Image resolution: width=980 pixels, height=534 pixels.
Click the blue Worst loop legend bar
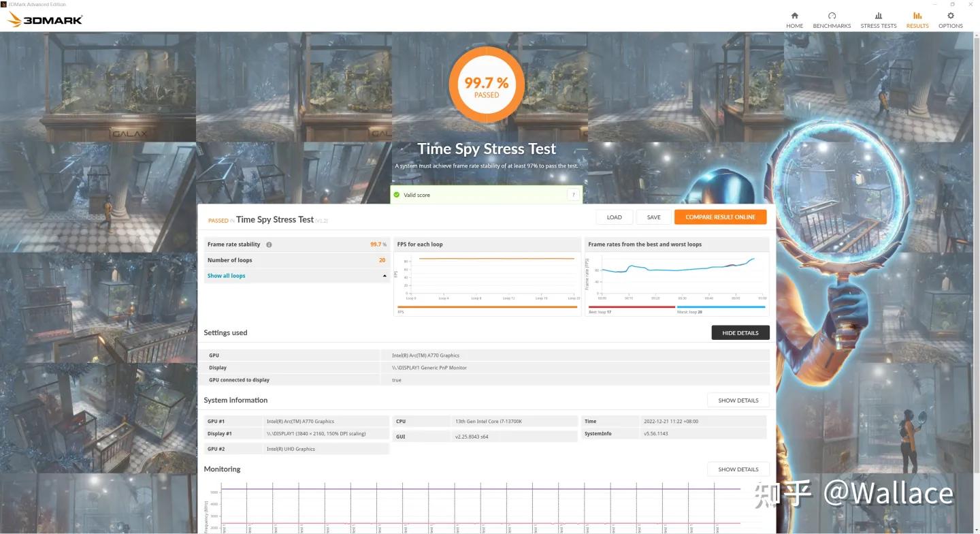tap(721, 307)
